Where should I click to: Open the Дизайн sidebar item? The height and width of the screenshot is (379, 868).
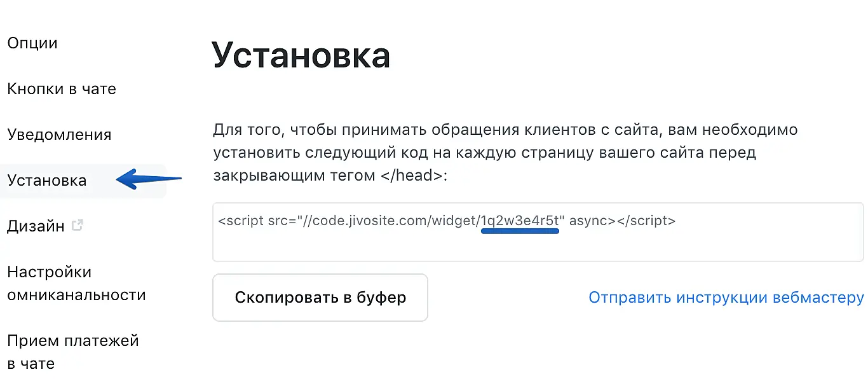[x=36, y=226]
